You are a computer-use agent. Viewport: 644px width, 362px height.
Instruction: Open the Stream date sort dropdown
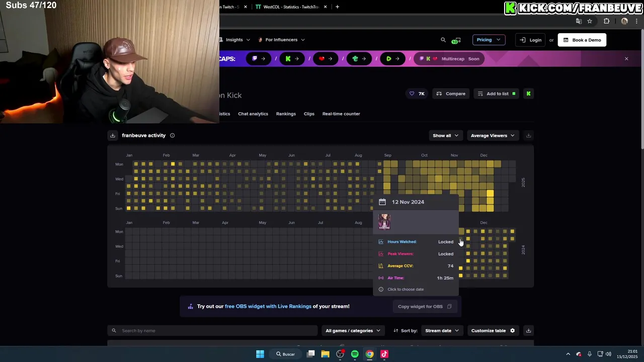pyautogui.click(x=442, y=330)
